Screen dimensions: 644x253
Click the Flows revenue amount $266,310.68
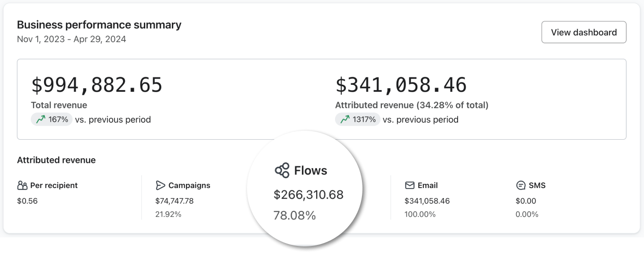[309, 195]
